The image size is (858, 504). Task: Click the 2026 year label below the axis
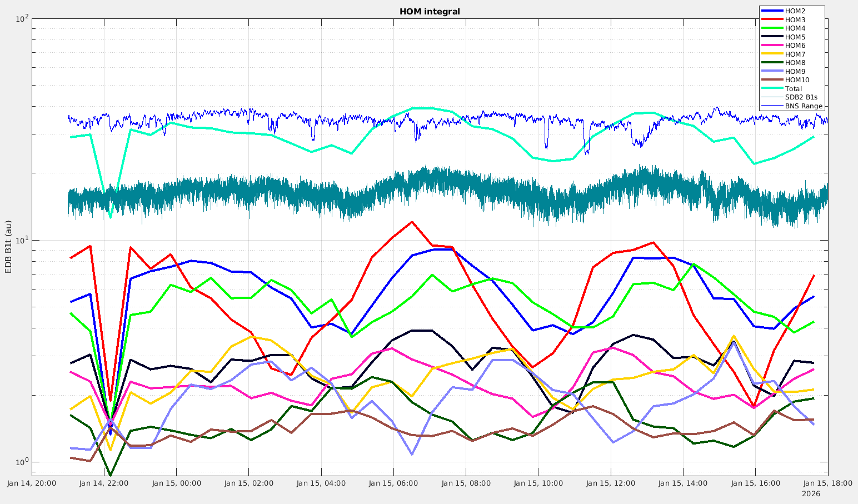point(811,493)
